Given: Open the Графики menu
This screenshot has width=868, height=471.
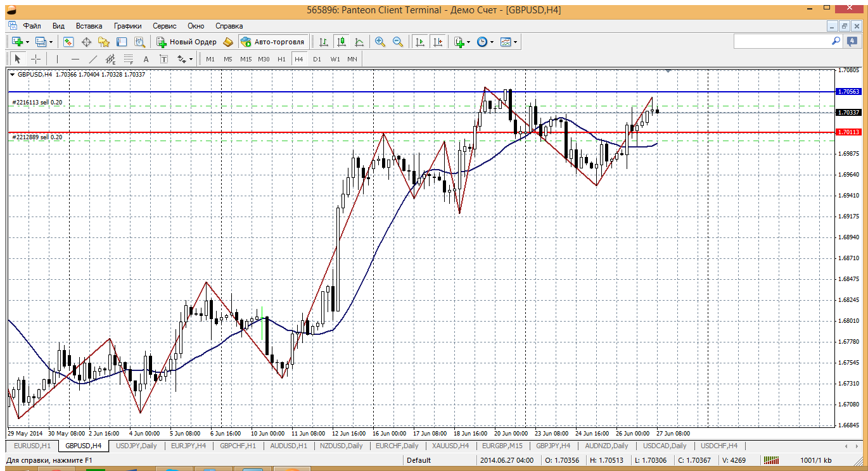Looking at the screenshot, I should [127, 26].
